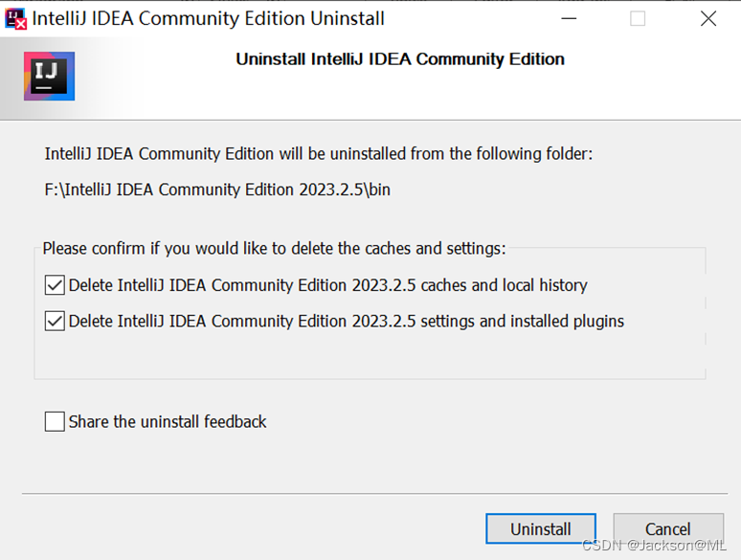Viewport: 741px width, 560px height.
Task: Click the empty area inside the group box
Action: pos(369,356)
